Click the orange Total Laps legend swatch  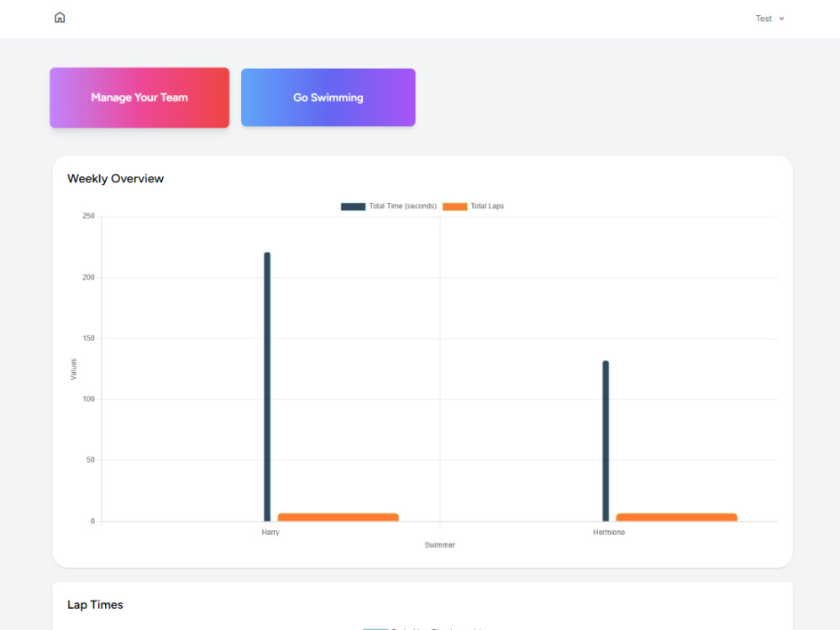pos(454,207)
